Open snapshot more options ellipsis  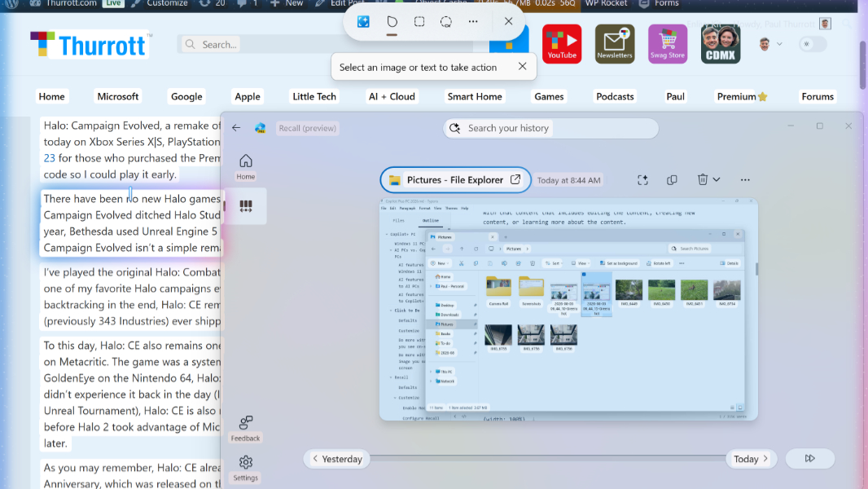[x=745, y=180]
